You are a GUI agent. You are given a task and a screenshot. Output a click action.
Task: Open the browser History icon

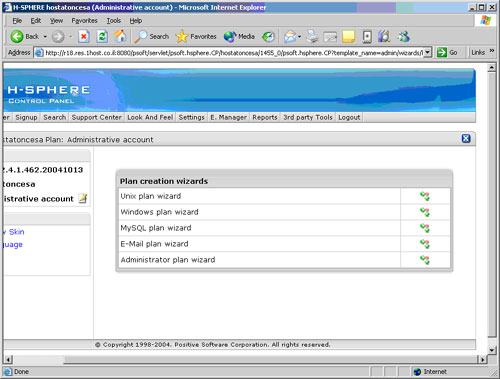pyautogui.click(x=268, y=37)
